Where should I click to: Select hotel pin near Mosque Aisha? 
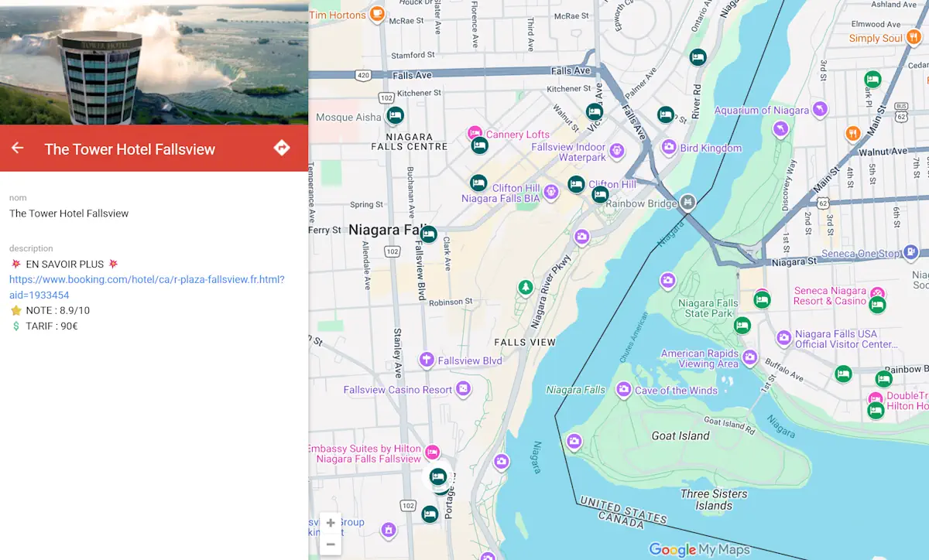point(396,116)
